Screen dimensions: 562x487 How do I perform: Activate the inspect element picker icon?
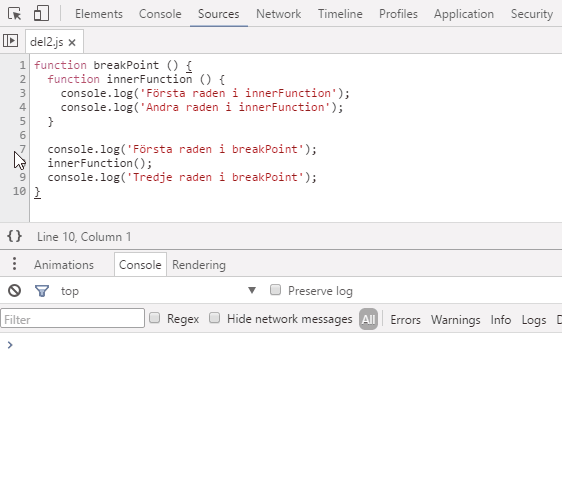(x=14, y=14)
